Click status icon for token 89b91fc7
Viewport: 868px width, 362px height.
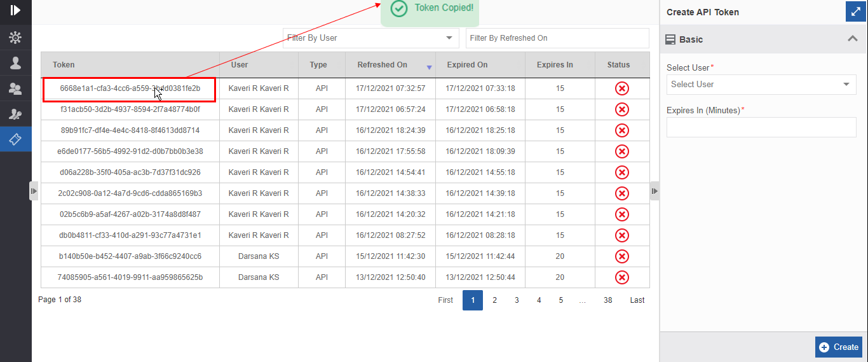[622, 130]
